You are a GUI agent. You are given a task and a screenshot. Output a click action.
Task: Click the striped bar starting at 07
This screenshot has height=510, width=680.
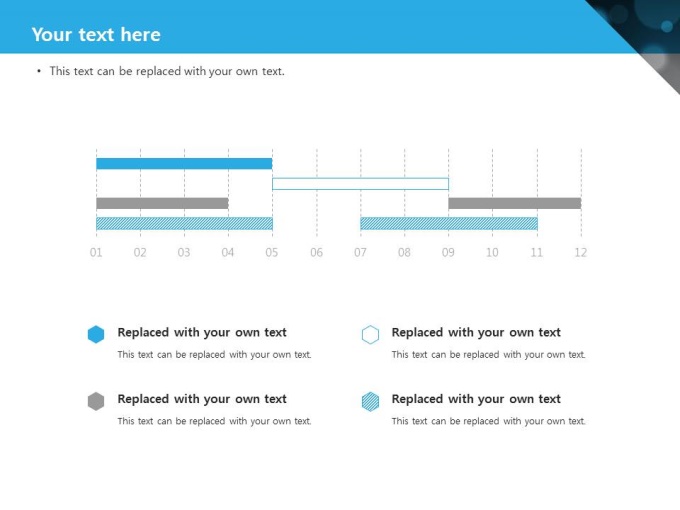pyautogui.click(x=448, y=223)
